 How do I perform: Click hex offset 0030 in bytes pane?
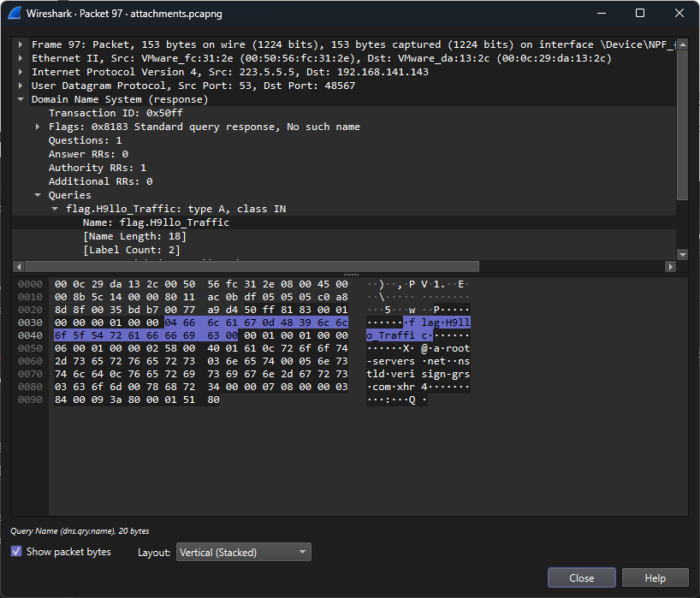(x=30, y=323)
